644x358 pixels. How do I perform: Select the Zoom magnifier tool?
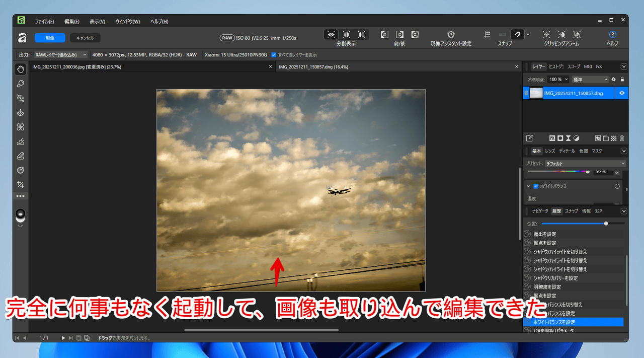point(20,84)
